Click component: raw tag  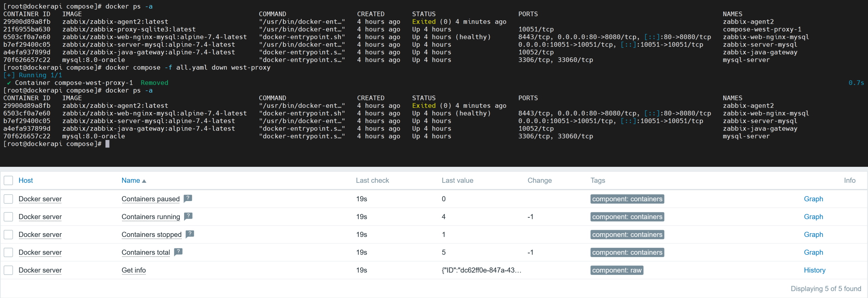point(616,270)
